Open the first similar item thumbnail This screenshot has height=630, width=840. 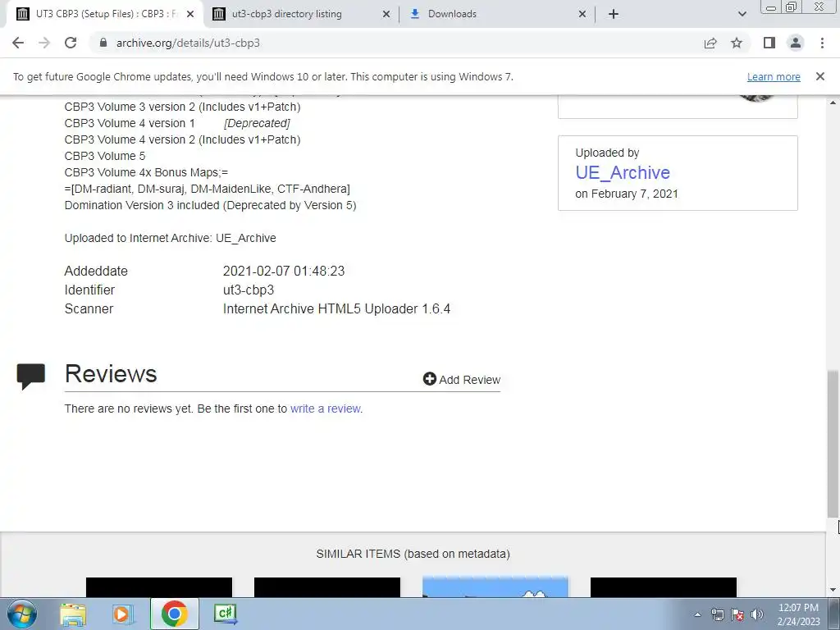pyautogui.click(x=159, y=587)
